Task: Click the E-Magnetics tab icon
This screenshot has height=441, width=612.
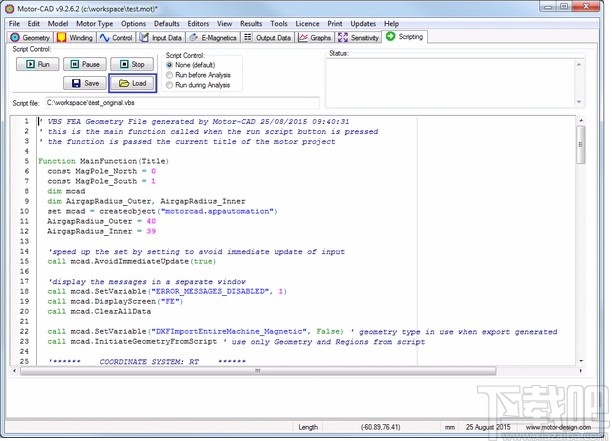Action: pyautogui.click(x=193, y=37)
